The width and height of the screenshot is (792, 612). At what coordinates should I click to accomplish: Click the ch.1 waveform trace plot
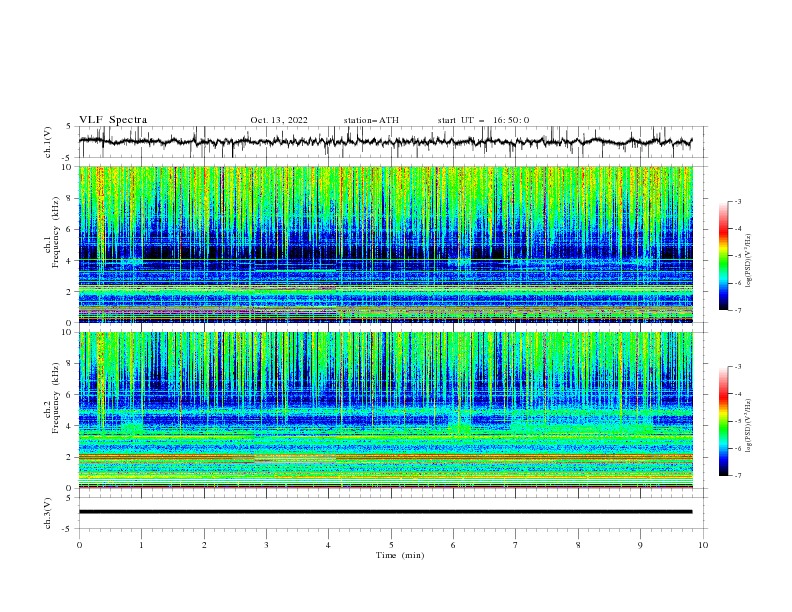click(x=385, y=142)
